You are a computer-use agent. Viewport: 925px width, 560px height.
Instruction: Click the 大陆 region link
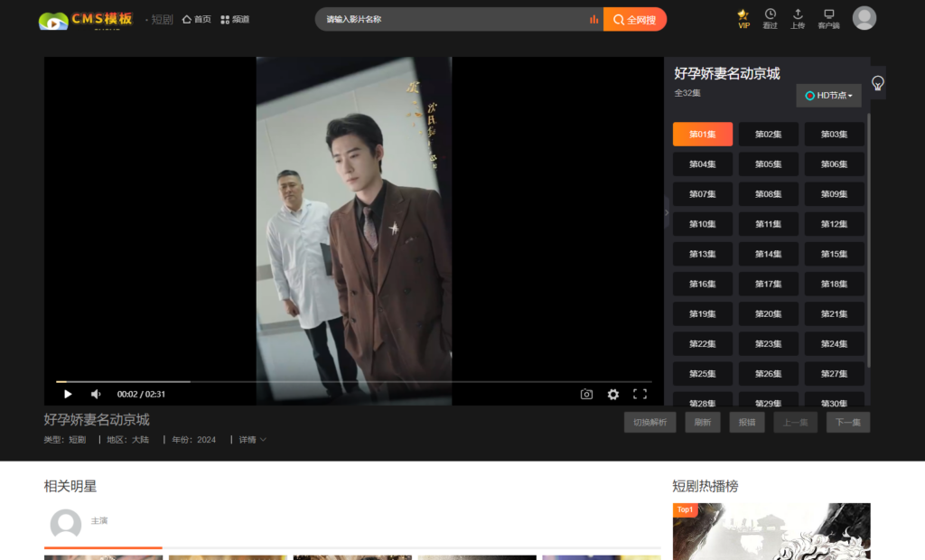click(140, 440)
